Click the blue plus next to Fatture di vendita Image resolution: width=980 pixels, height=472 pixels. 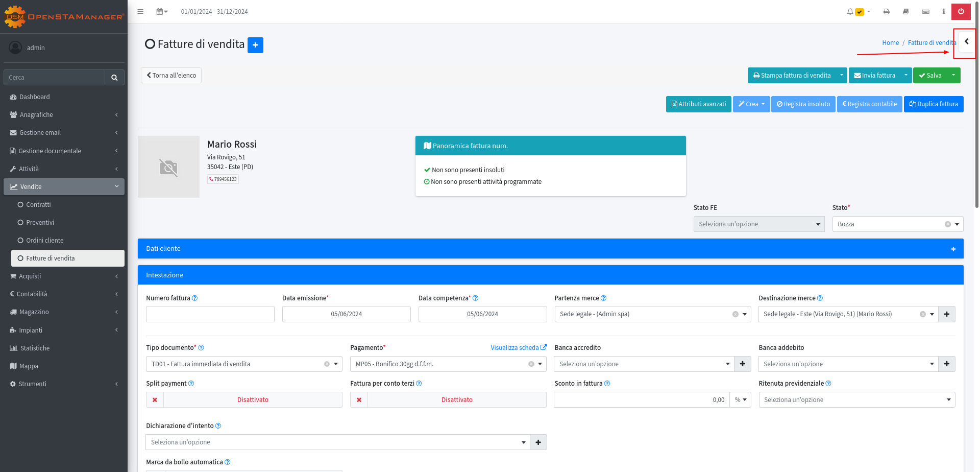[x=255, y=45]
